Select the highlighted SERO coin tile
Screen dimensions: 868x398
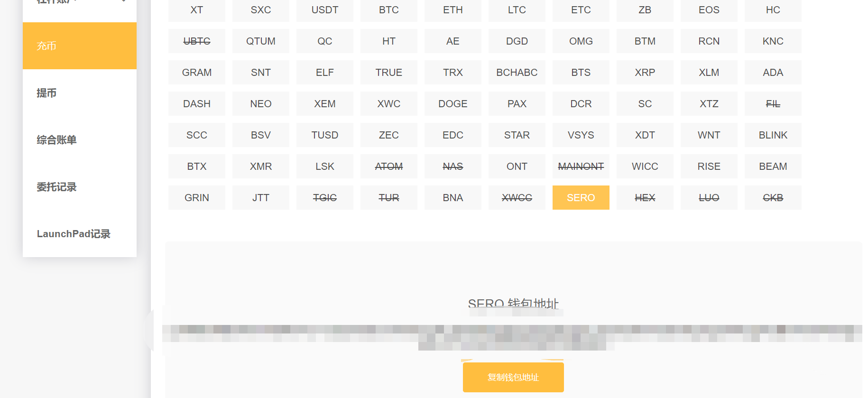coord(581,198)
